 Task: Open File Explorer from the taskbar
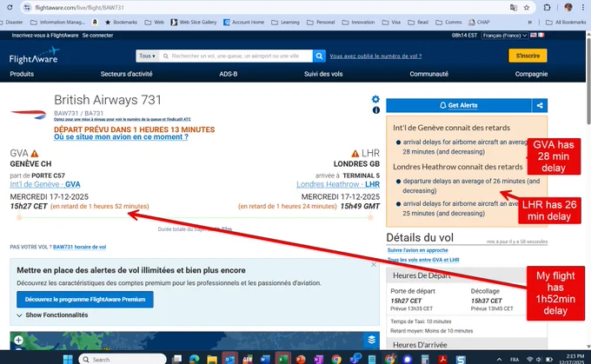click(212, 360)
